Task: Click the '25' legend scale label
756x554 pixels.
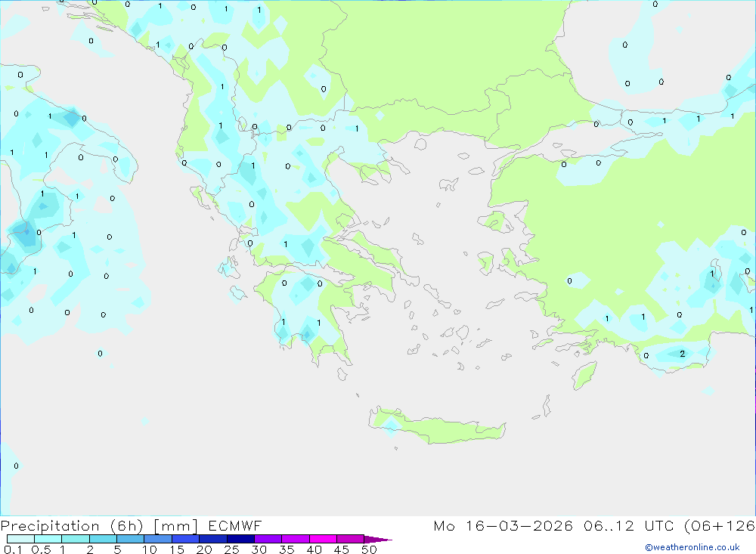Action: coord(232,549)
